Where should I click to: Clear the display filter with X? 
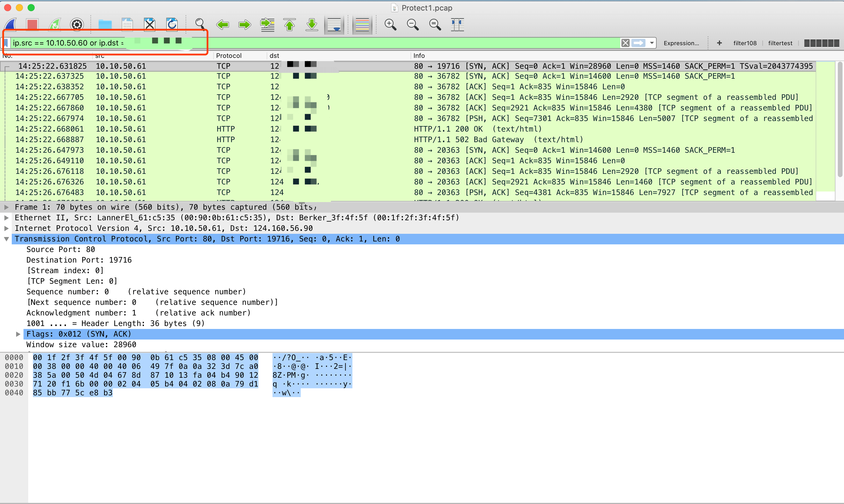[x=625, y=43]
